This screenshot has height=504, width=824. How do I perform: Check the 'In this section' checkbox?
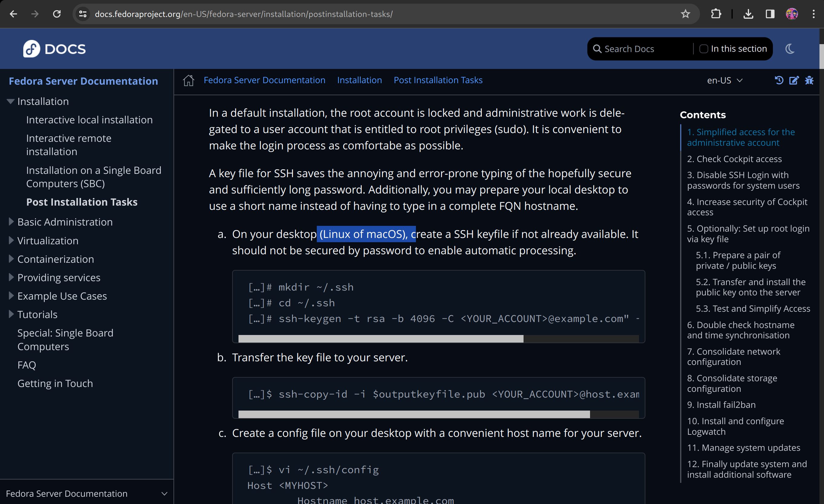pos(704,49)
